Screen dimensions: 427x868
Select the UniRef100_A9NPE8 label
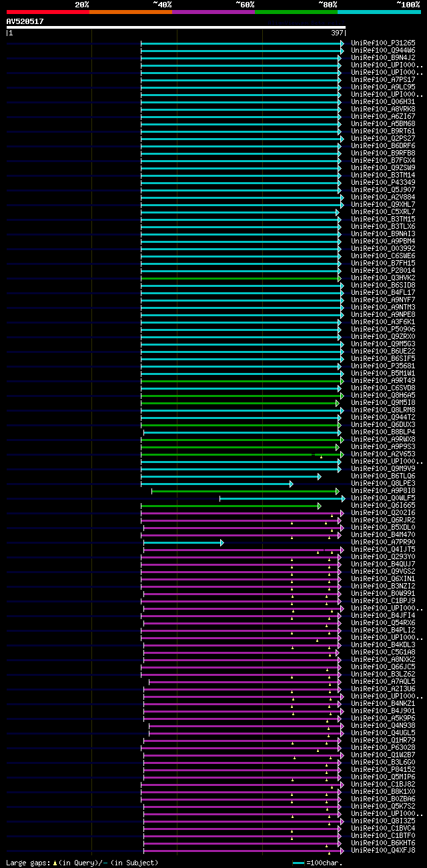coord(383,315)
